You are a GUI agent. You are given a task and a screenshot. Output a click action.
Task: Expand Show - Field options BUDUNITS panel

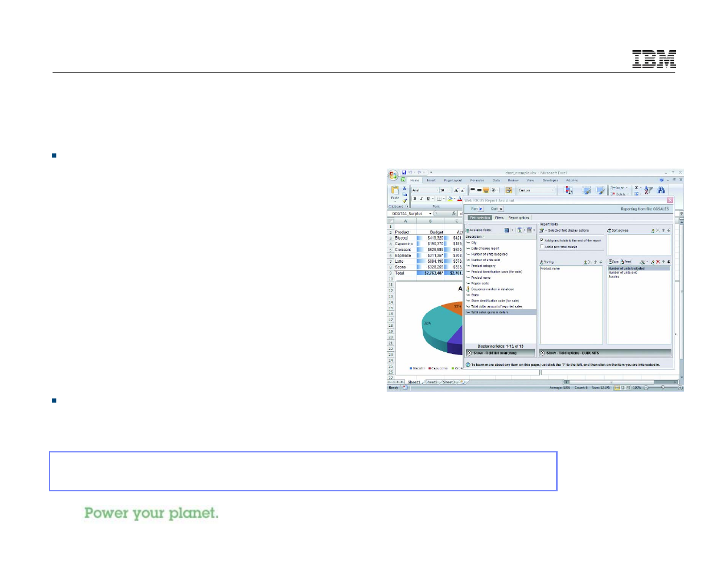[x=605, y=353]
